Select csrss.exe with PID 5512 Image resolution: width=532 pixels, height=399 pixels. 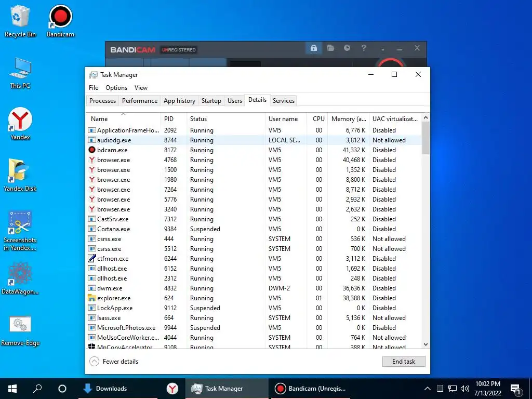[x=254, y=248]
